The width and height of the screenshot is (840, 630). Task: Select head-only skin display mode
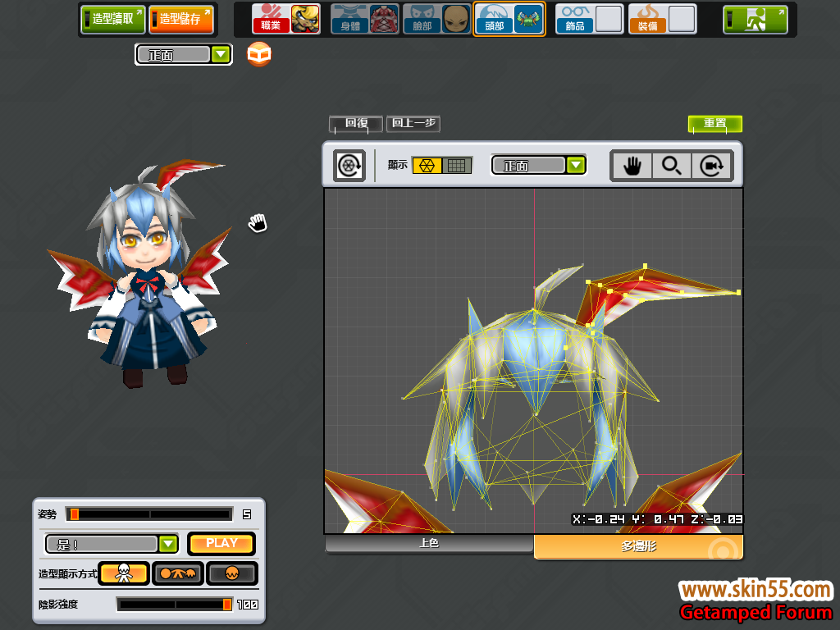[232, 573]
